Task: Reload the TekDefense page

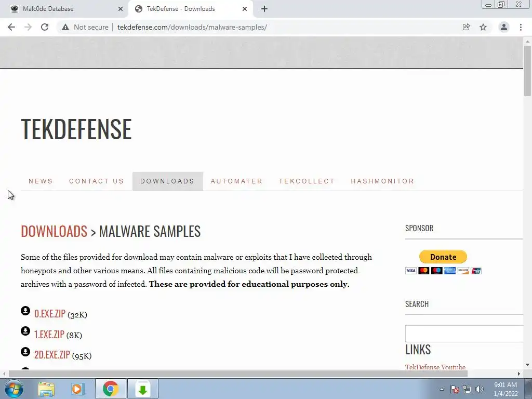Action: (x=45, y=27)
